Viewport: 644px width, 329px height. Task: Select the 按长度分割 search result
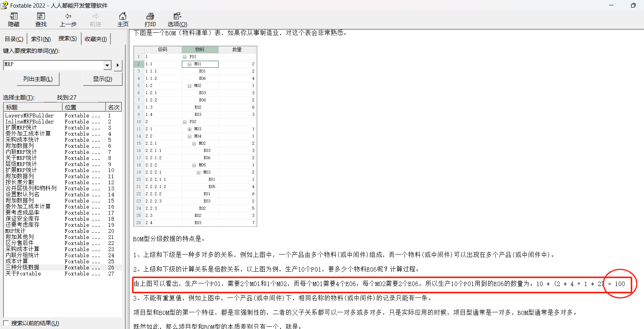click(19, 182)
